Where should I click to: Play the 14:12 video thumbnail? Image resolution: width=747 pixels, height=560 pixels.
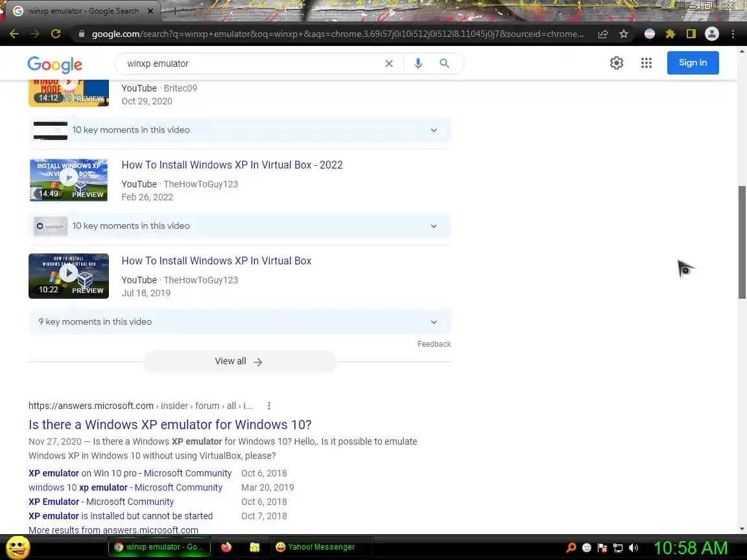click(69, 93)
